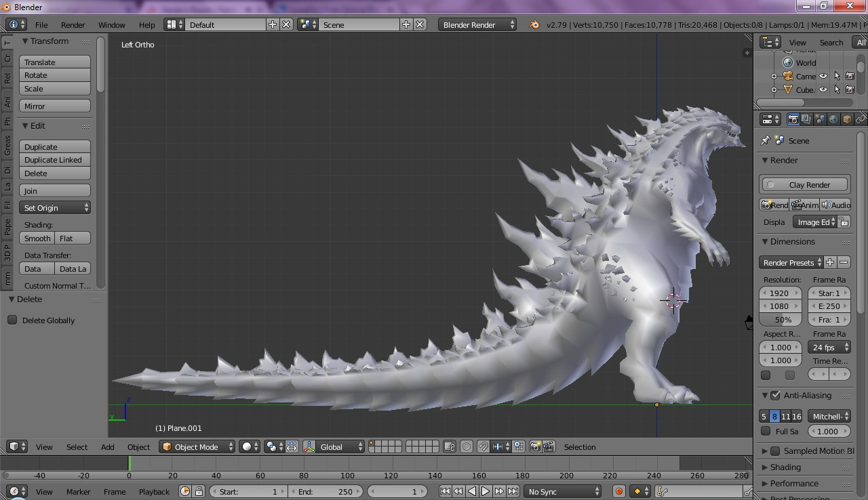This screenshot has height=500, width=868.
Task: Open the Object Mode dropdown
Action: tap(197, 446)
